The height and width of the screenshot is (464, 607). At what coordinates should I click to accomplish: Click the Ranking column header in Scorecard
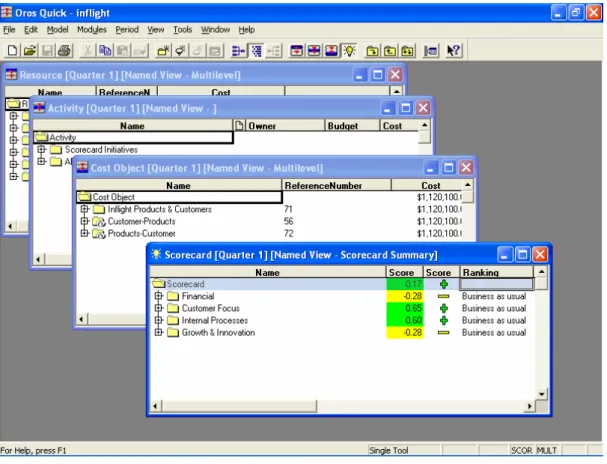click(x=497, y=272)
